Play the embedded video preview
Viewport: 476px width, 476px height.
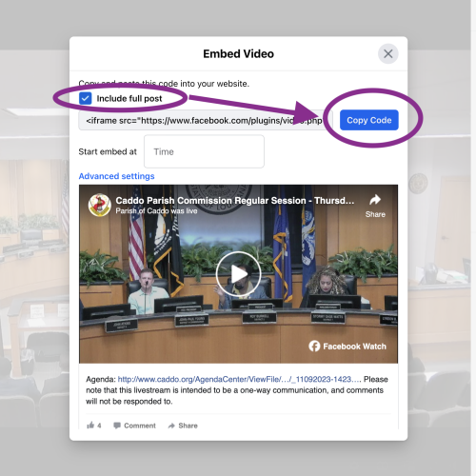click(238, 274)
